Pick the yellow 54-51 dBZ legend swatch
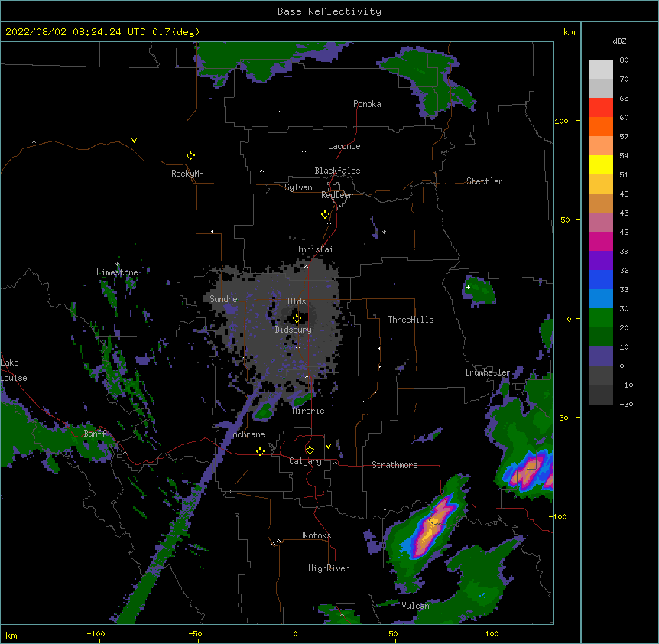659x644 pixels. 601,164
